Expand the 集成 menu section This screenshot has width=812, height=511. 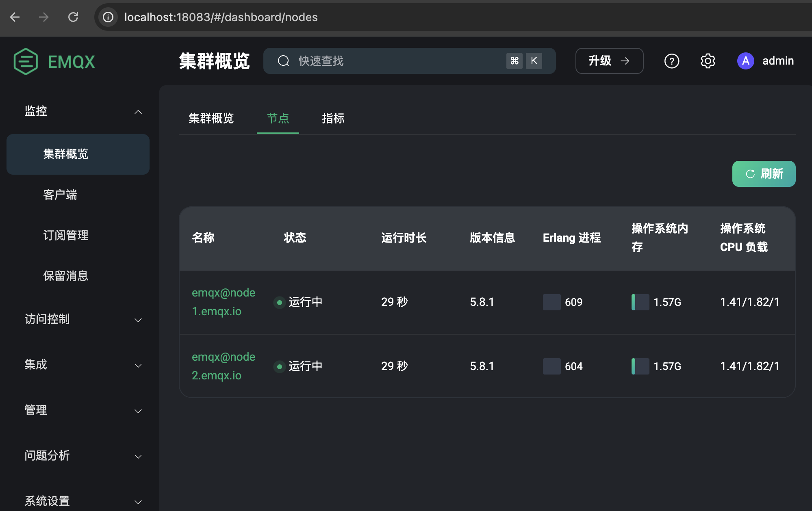(x=78, y=365)
